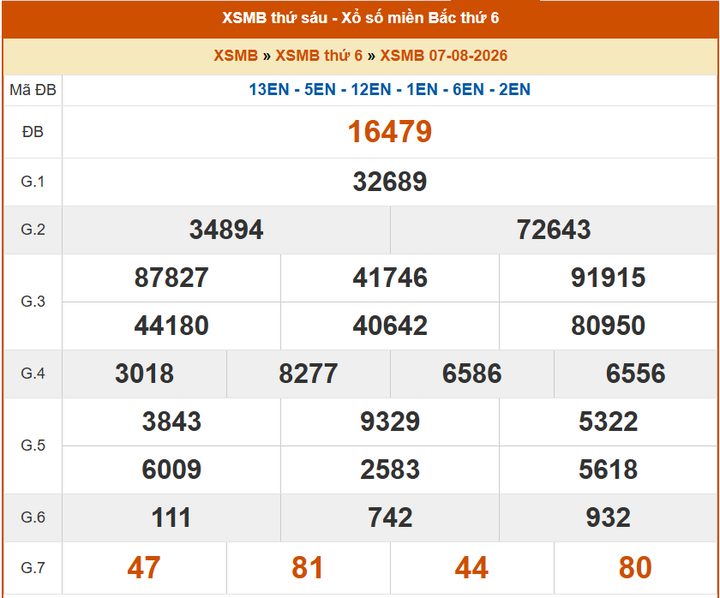Open the XSMB breadcrumb link
The width and height of the screenshot is (720, 598).
(236, 56)
